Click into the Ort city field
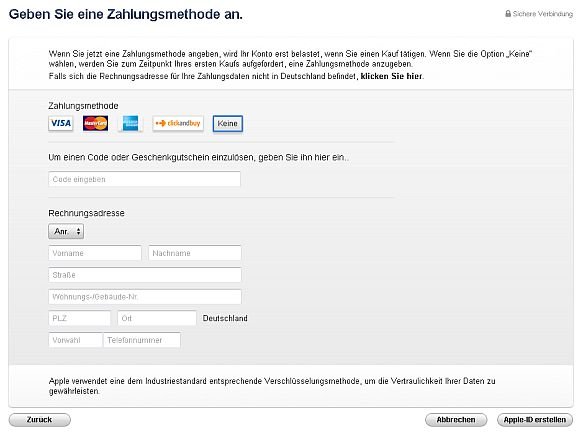The height and width of the screenshot is (436, 580). (x=157, y=318)
